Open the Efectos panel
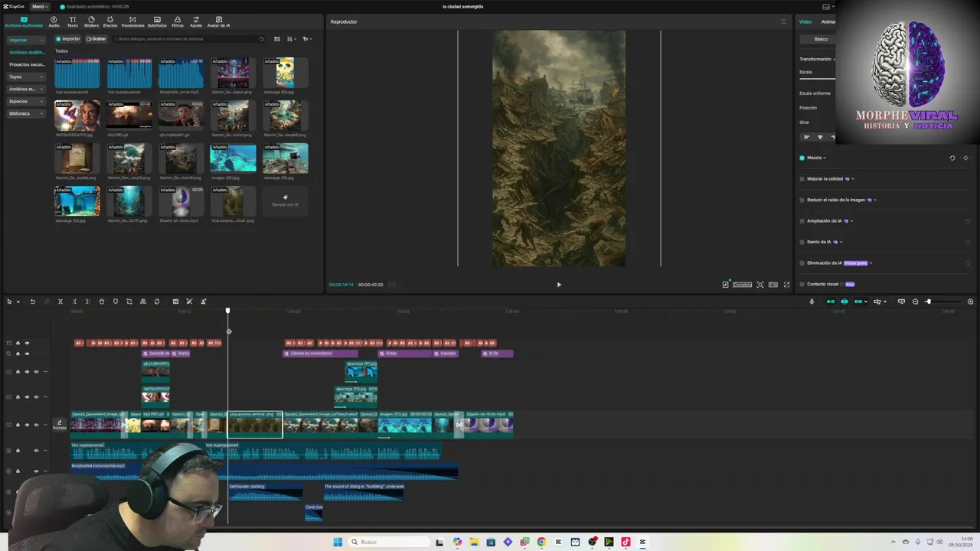Viewport: 980px width, 551px height. pyautogui.click(x=110, y=21)
